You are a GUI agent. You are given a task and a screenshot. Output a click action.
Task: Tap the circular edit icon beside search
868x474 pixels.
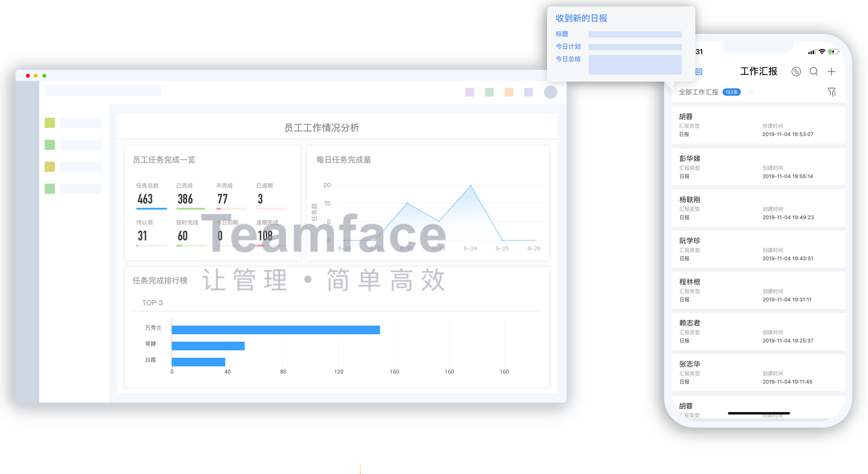coord(796,71)
